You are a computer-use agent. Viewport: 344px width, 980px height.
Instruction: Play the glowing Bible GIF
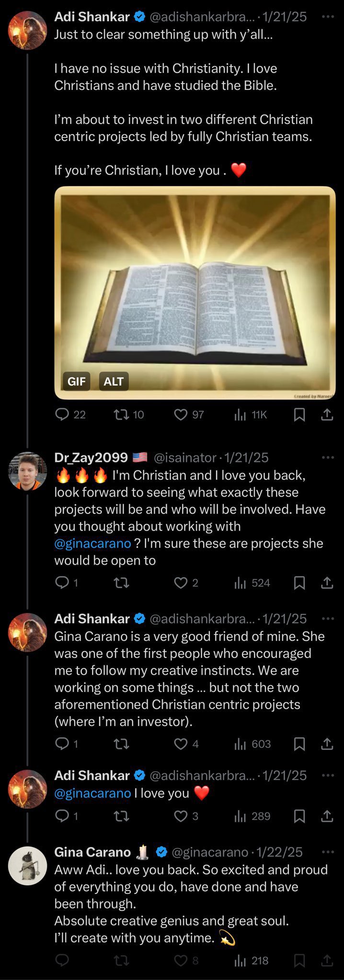pos(195,292)
